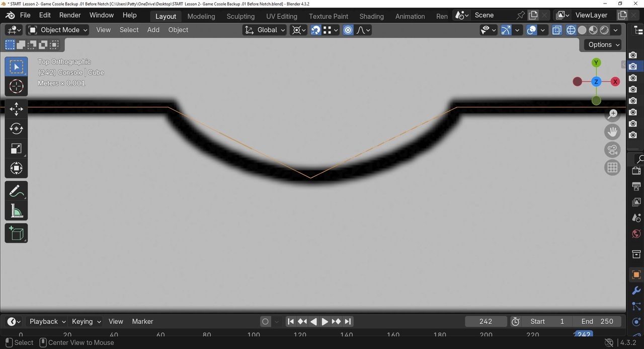Open the viewport Add menu

pos(153,30)
